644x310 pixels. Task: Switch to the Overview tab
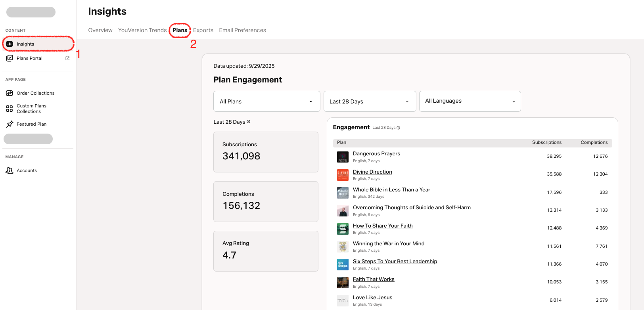click(x=100, y=30)
